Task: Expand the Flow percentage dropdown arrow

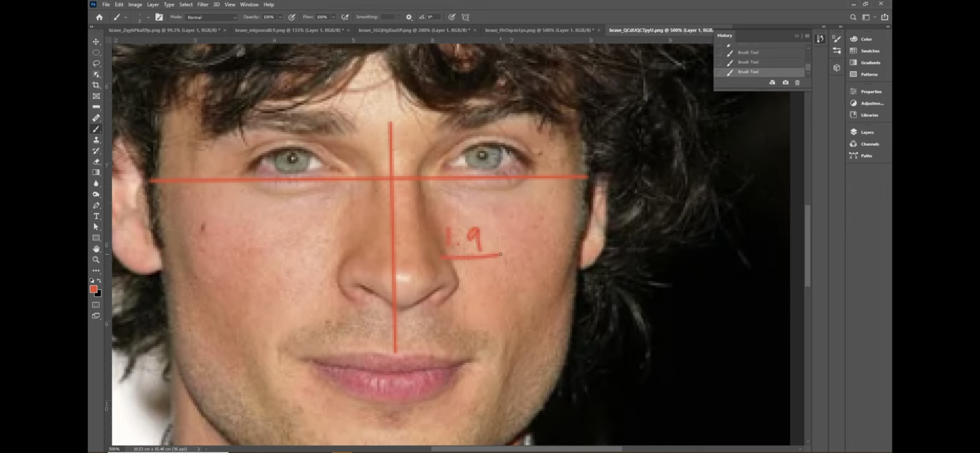Action: point(333,17)
